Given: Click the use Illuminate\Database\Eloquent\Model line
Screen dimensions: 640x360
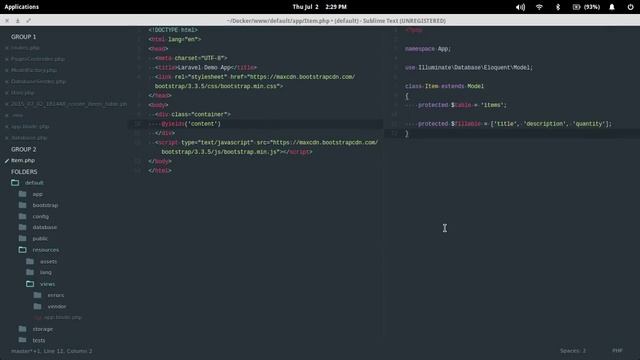Looking at the screenshot, I should (469, 68).
